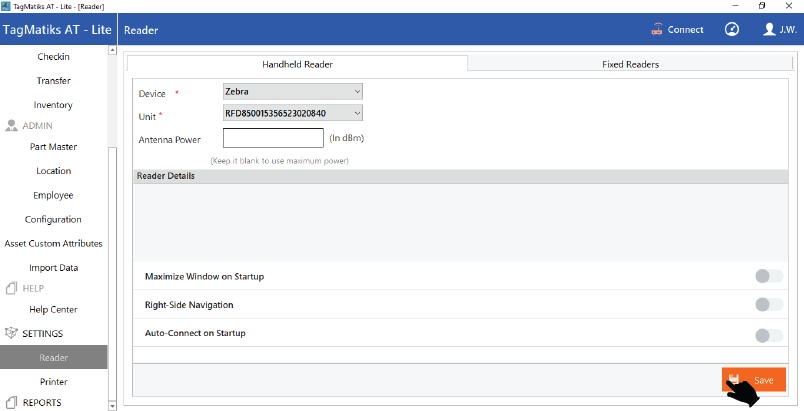
Task: Click the floppy disk icon on Save
Action: (x=735, y=380)
